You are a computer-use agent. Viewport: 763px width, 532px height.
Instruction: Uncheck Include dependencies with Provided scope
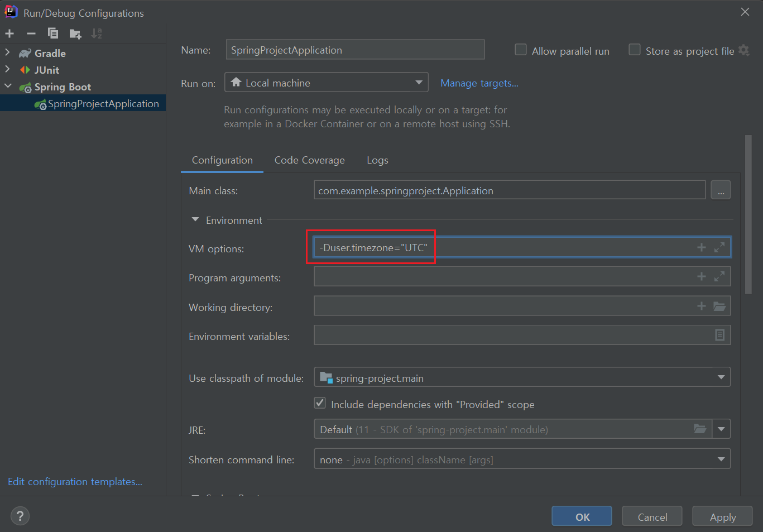point(320,403)
